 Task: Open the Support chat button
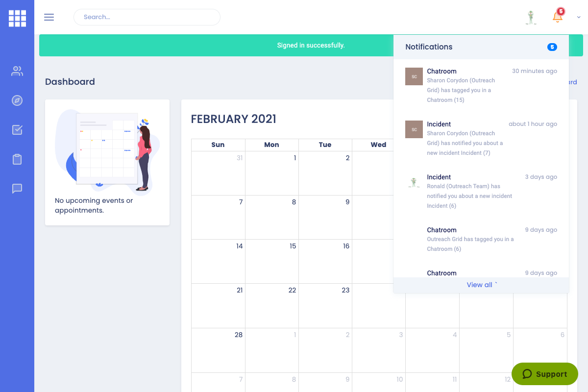(545, 374)
